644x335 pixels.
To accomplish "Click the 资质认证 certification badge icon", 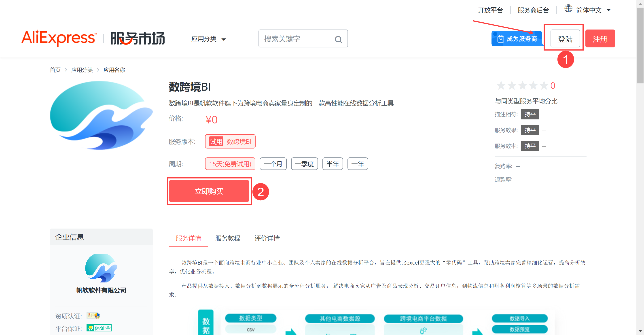I will click(x=93, y=316).
